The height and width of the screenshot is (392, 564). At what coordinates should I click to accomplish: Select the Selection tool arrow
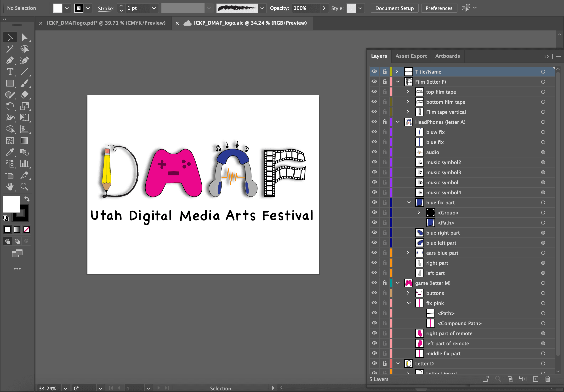[10, 37]
